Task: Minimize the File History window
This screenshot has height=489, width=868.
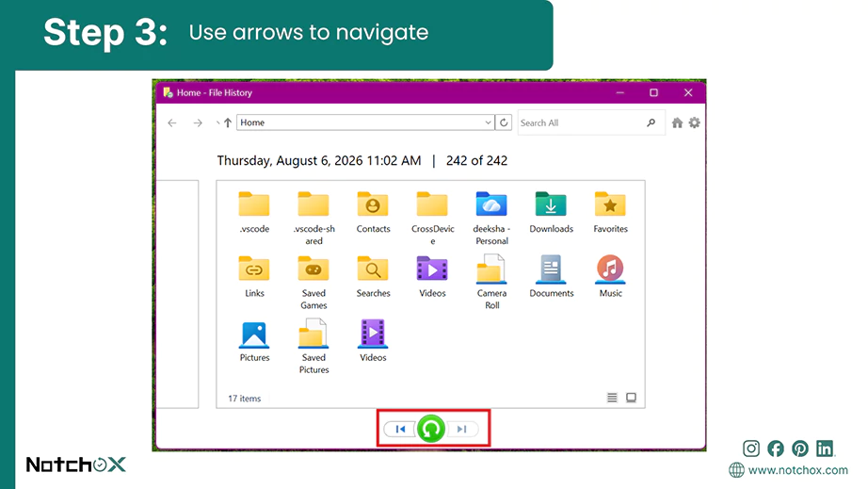Action: point(620,92)
